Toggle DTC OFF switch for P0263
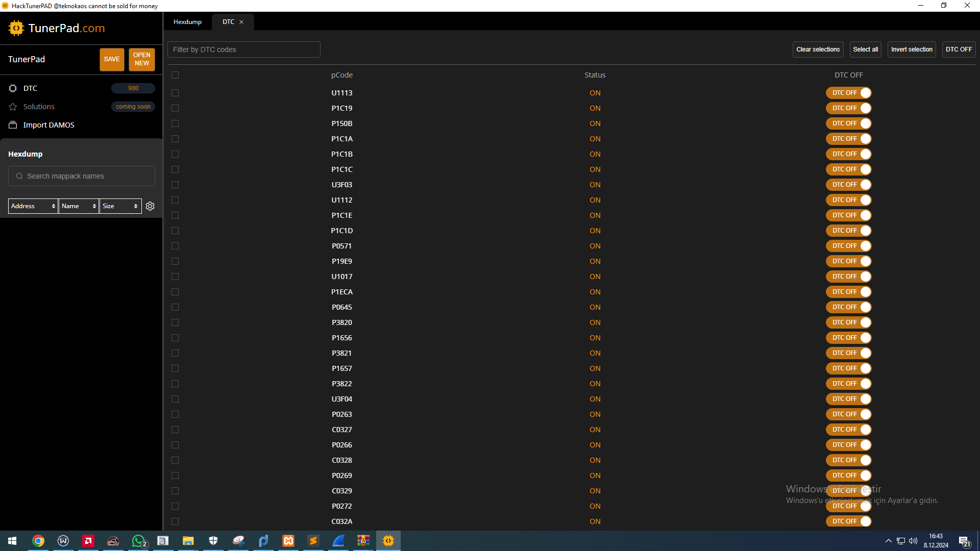 pyautogui.click(x=848, y=414)
